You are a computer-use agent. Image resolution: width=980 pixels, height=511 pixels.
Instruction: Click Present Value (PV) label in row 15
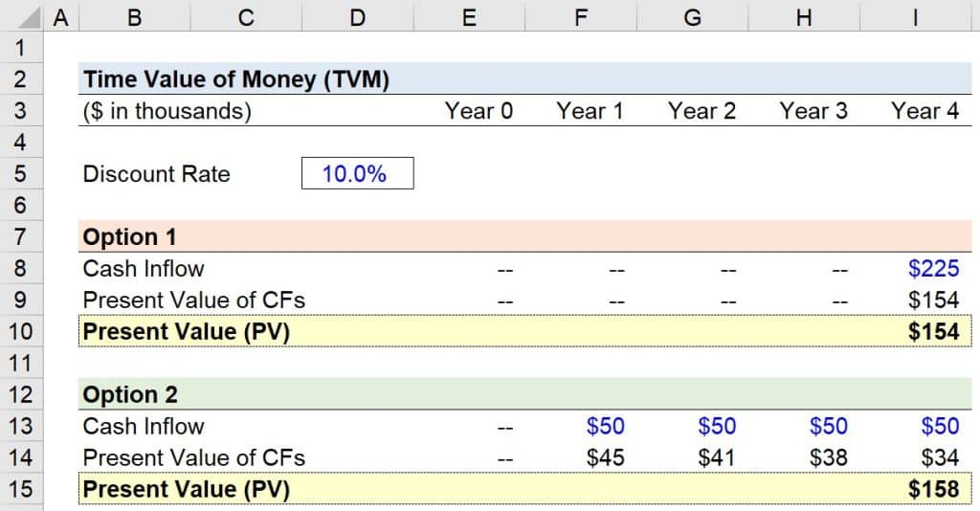point(187,489)
